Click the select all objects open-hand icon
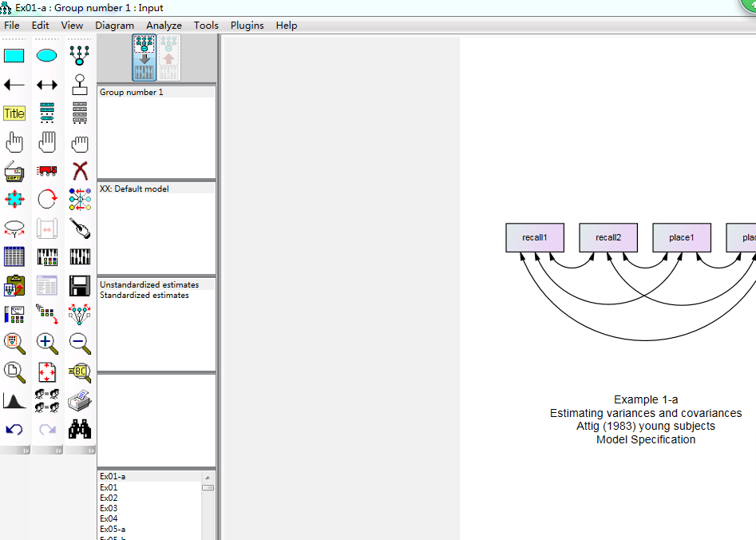Screen dimensions: 756x540 (x=47, y=142)
